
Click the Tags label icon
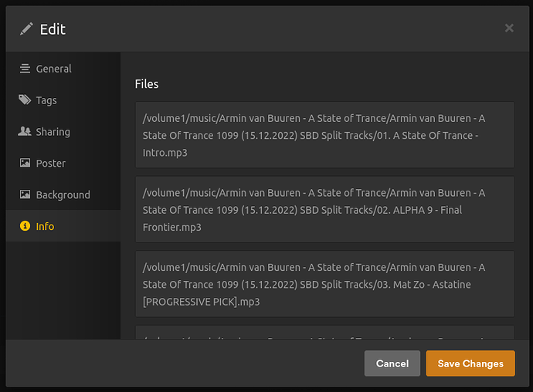[x=25, y=100]
